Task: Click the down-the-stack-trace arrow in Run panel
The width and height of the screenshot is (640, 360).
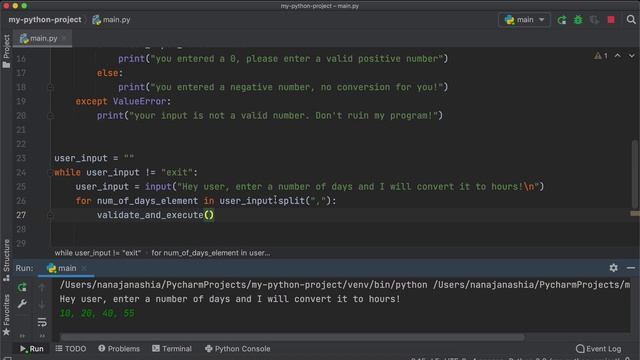Action: [x=42, y=304]
